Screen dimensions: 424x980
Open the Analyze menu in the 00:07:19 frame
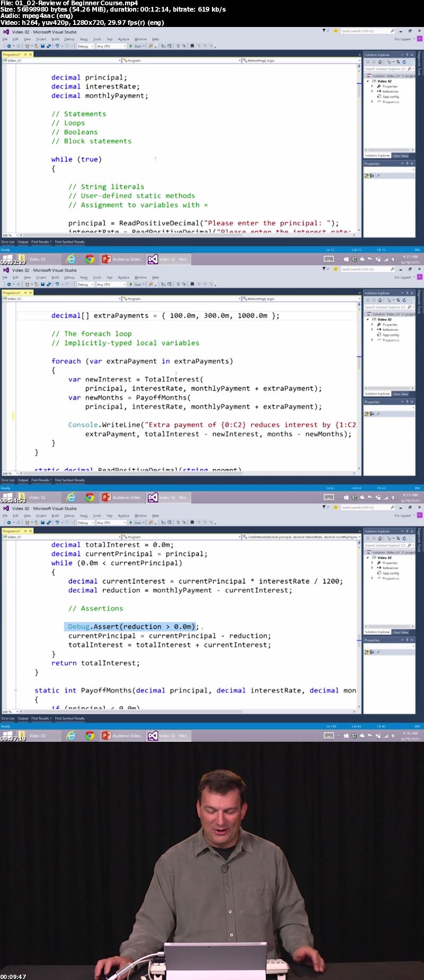tap(123, 516)
